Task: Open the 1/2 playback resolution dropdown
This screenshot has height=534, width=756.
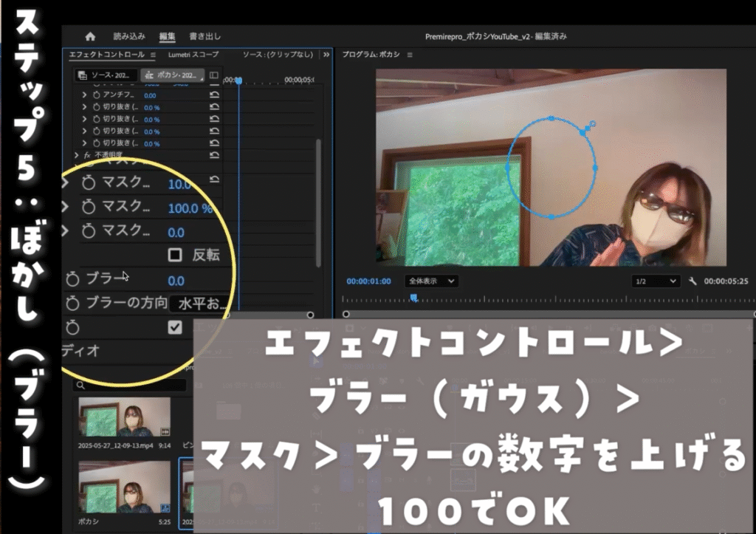Action: (x=655, y=281)
